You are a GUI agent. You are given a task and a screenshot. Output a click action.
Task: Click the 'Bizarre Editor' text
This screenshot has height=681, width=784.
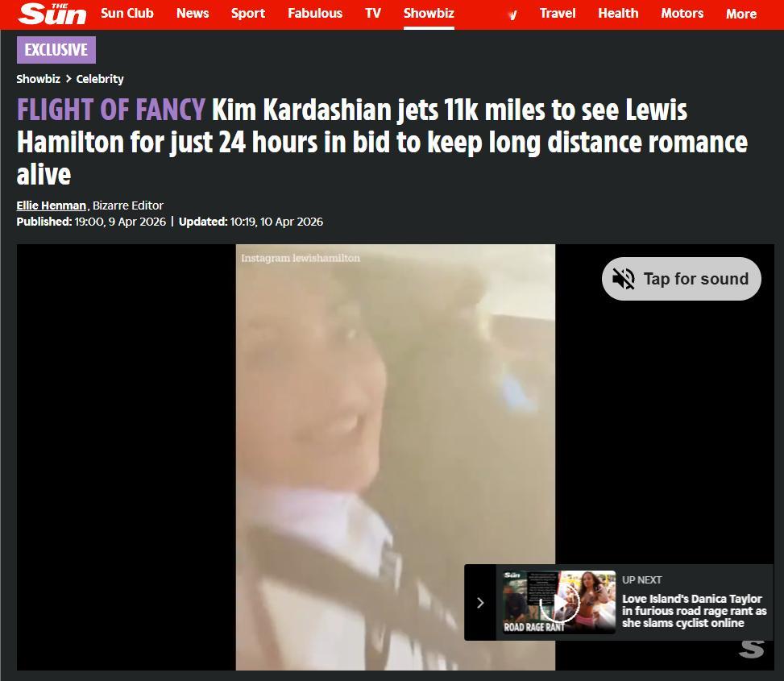click(128, 206)
